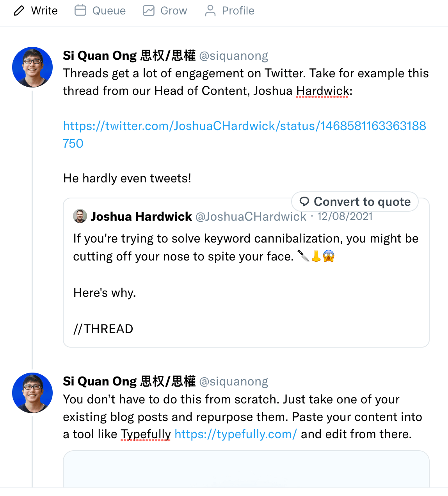Select the Write pencil icon
The width and height of the screenshot is (448, 496).
pyautogui.click(x=19, y=11)
